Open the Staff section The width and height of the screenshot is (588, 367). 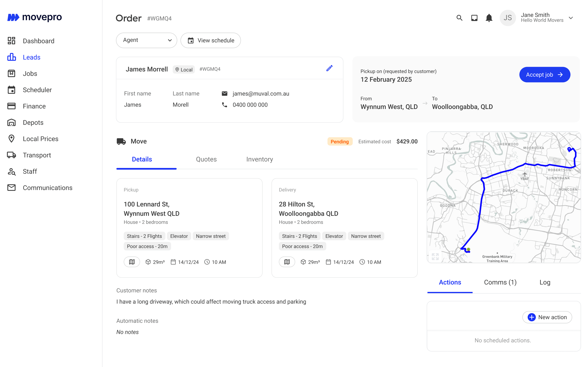[30, 171]
